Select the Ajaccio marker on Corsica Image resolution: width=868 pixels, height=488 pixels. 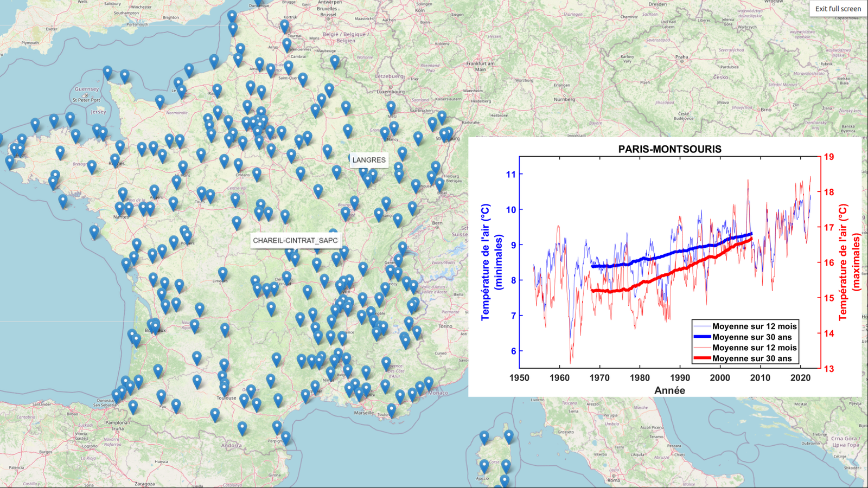pyautogui.click(x=484, y=465)
